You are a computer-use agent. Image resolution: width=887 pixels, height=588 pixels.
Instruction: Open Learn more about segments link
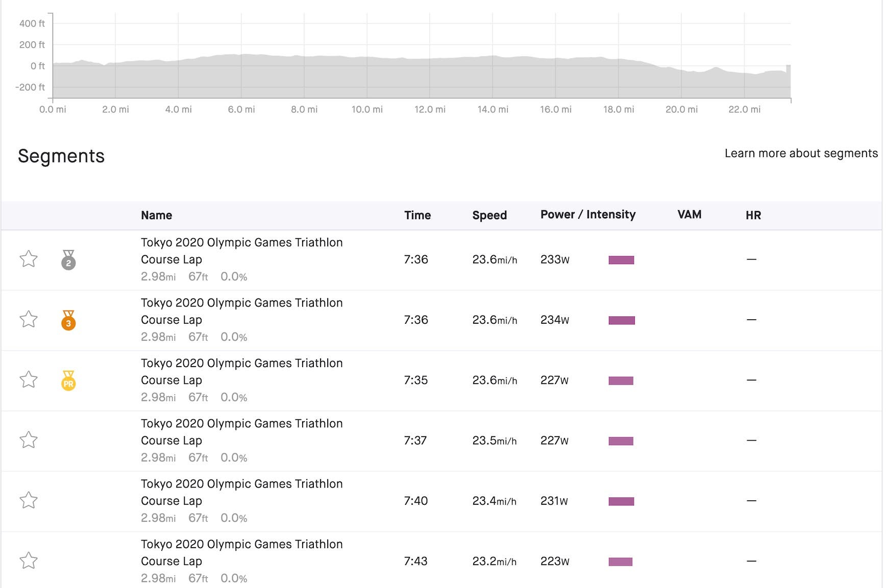(x=801, y=154)
